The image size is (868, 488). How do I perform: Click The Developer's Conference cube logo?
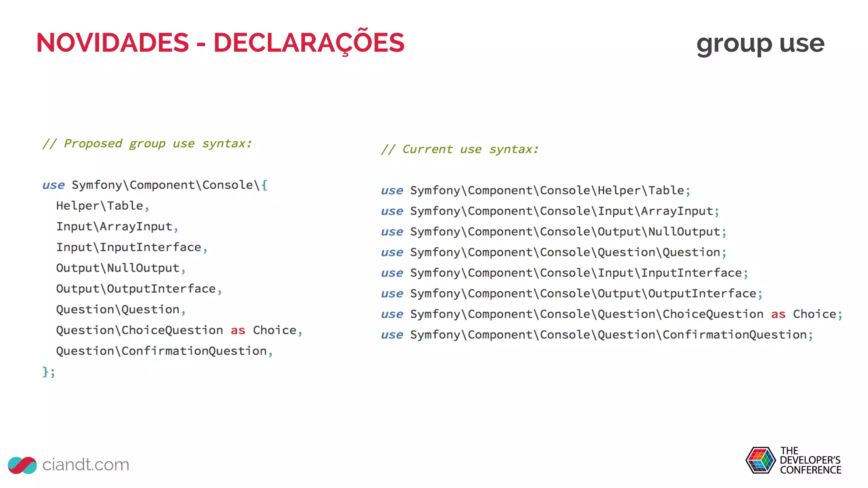(x=760, y=460)
